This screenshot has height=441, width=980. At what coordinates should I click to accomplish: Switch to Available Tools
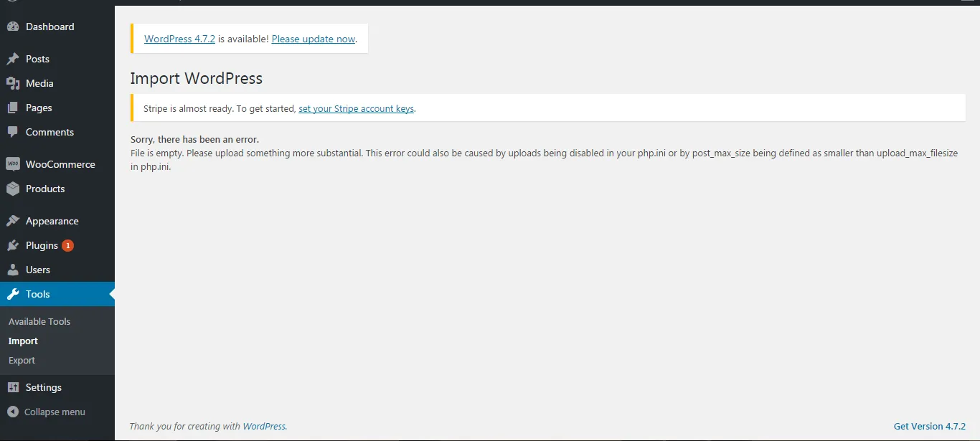[x=39, y=321]
